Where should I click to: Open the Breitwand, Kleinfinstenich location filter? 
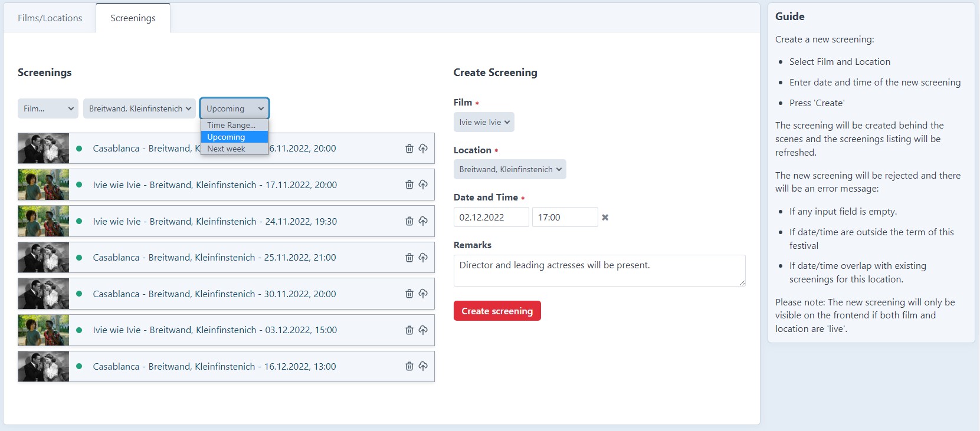[139, 108]
